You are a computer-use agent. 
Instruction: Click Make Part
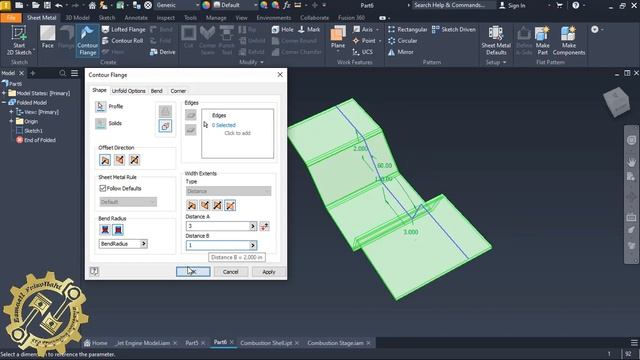(x=542, y=40)
